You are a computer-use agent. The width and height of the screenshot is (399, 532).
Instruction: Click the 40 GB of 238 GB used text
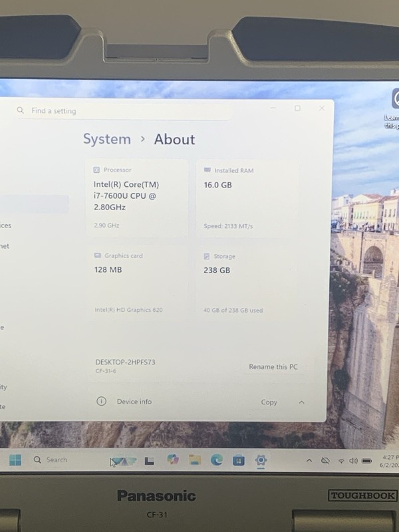[x=233, y=310]
